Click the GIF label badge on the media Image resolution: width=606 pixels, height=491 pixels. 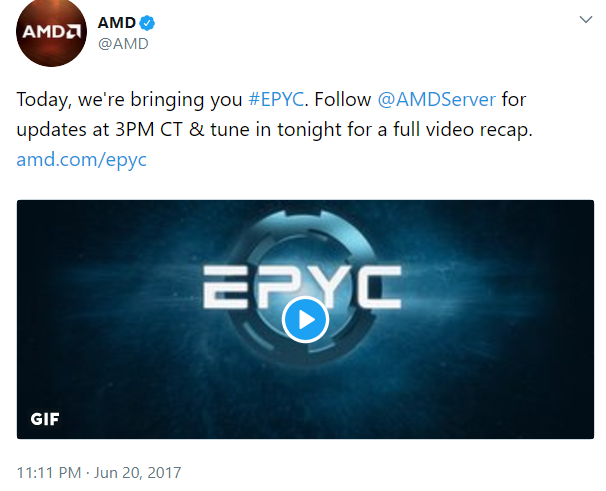(45, 419)
